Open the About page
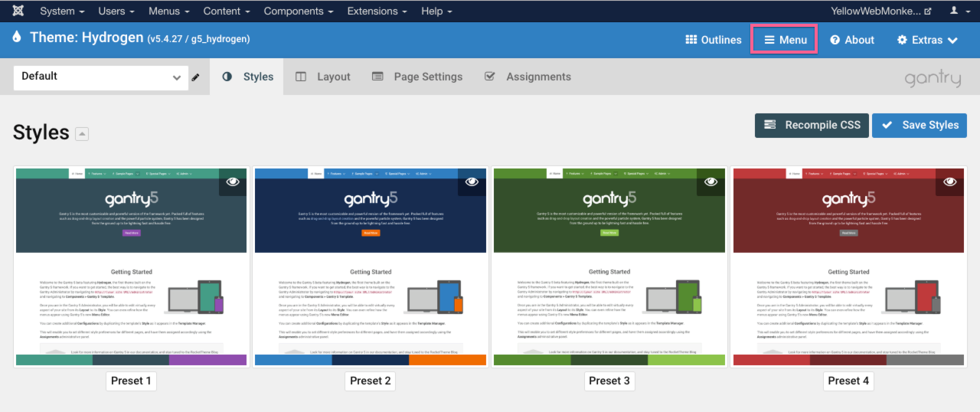Screen dimensions: 980x412 tap(852, 40)
